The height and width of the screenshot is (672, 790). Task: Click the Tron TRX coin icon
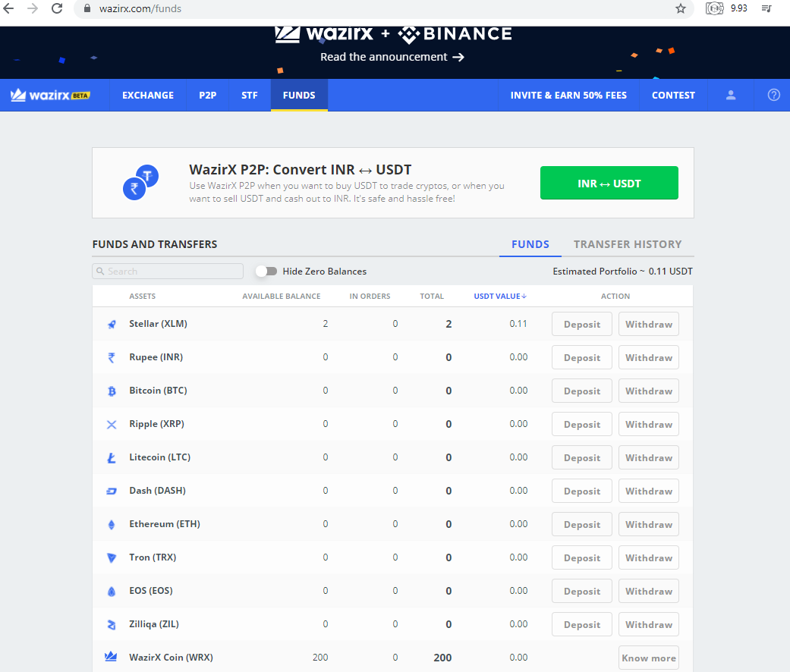pyautogui.click(x=112, y=557)
